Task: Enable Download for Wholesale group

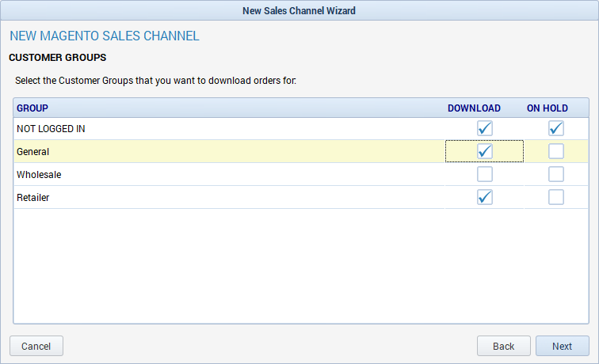Action: (x=484, y=174)
